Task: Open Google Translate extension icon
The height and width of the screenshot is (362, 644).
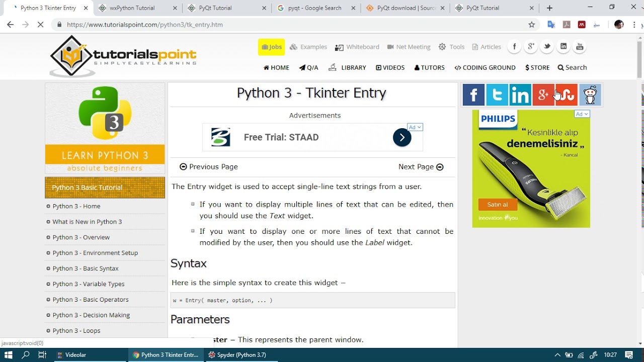Action: pos(551,25)
